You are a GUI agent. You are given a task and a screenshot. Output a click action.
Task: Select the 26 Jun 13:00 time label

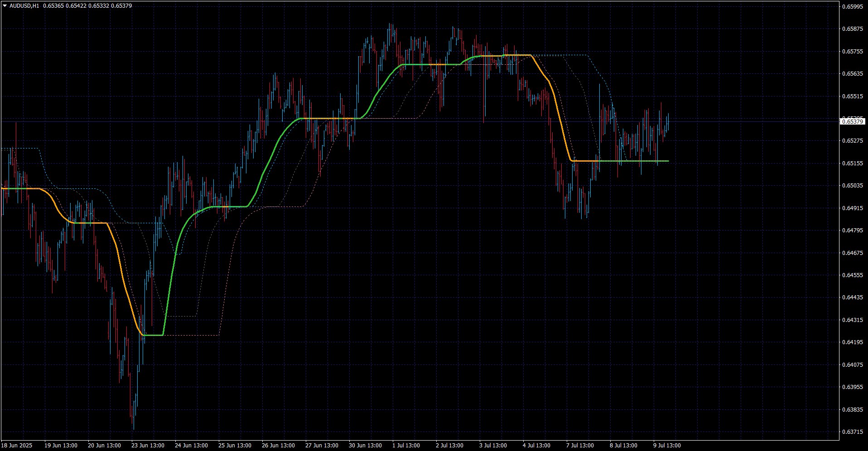278,446
